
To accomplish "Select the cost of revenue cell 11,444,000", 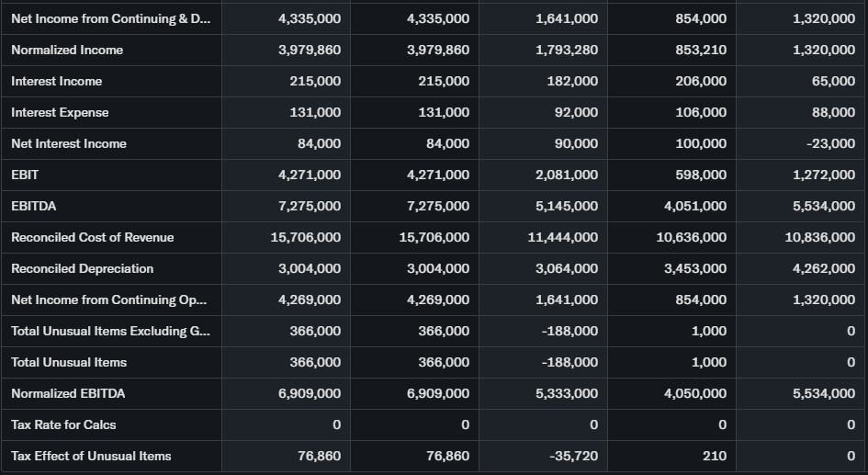I will pyautogui.click(x=562, y=237).
